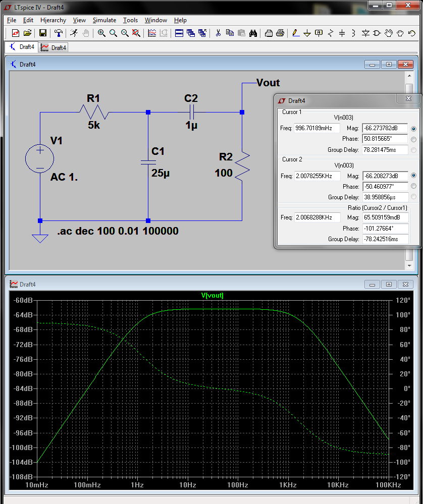Viewport: 423px width, 504px height.
Task: Open the File menu
Action: [x=12, y=20]
